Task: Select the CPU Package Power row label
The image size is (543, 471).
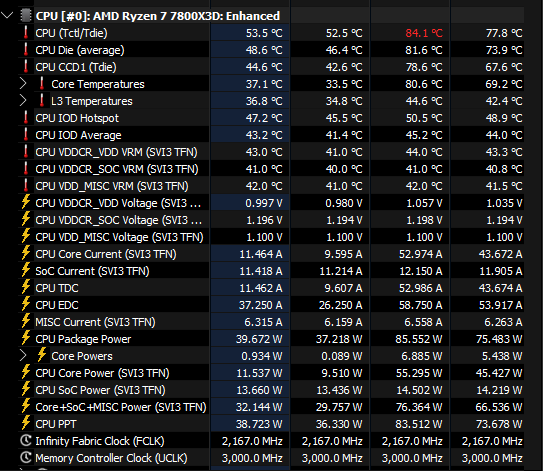Action: point(83,339)
